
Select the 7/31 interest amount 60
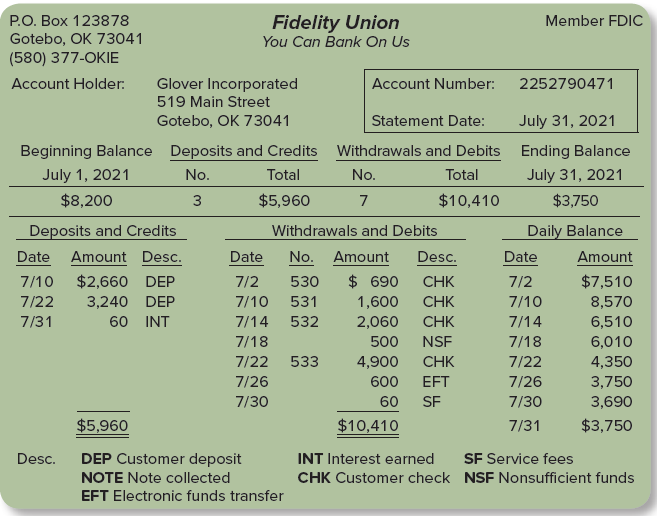point(119,322)
